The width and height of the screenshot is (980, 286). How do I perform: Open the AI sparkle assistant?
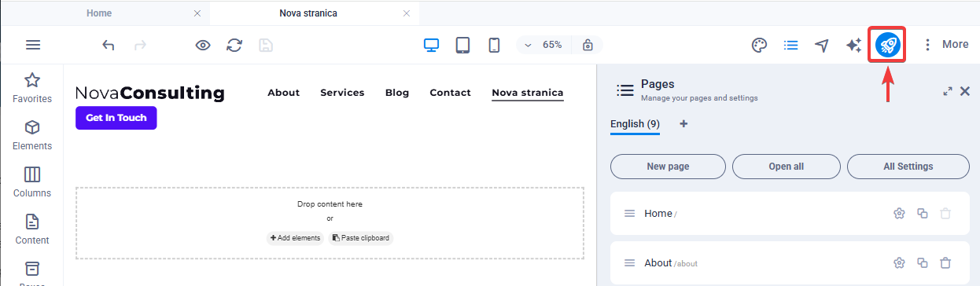point(853,45)
